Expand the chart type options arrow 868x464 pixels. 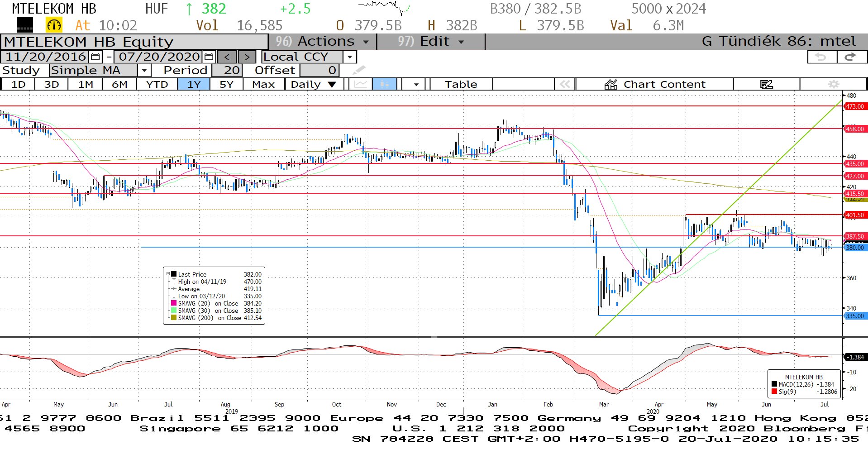click(416, 84)
